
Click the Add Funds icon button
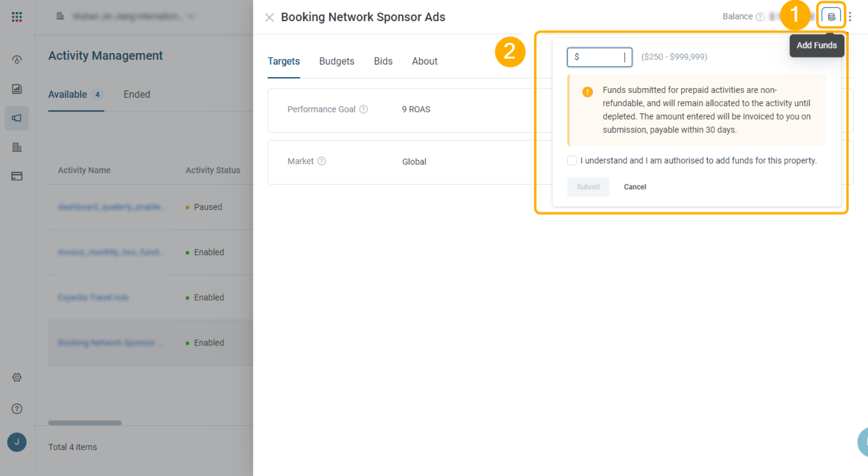[x=831, y=16]
